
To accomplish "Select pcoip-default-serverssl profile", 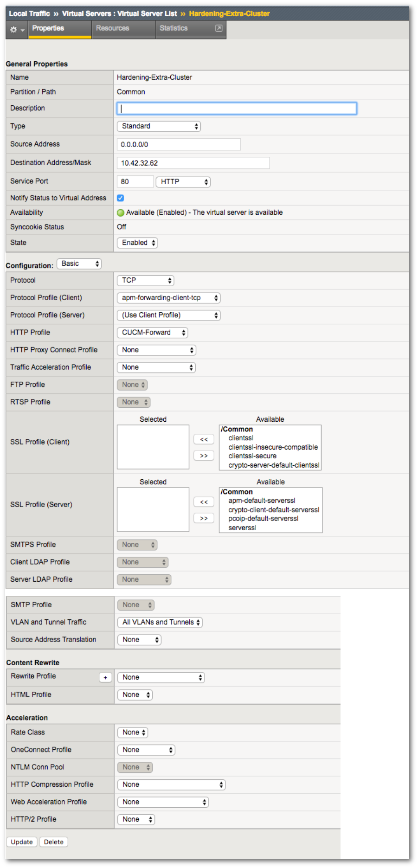I will [263, 519].
